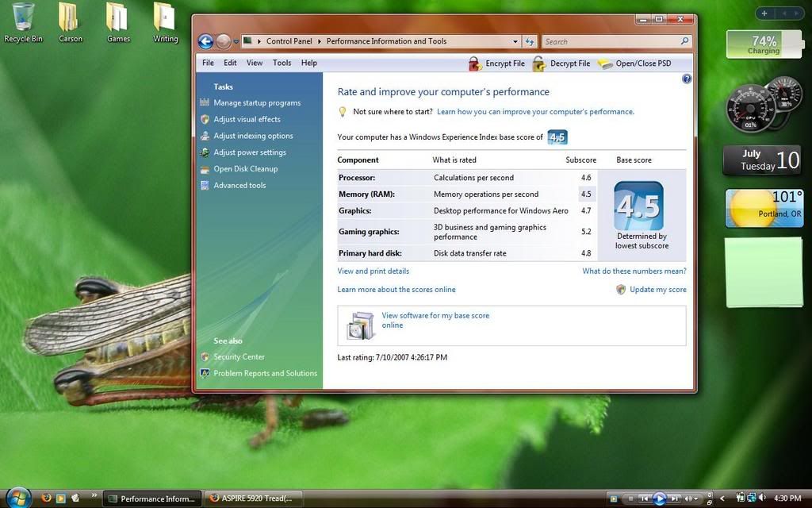Screen dimensions: 812x508
Task: Open the File menu
Action: point(209,63)
